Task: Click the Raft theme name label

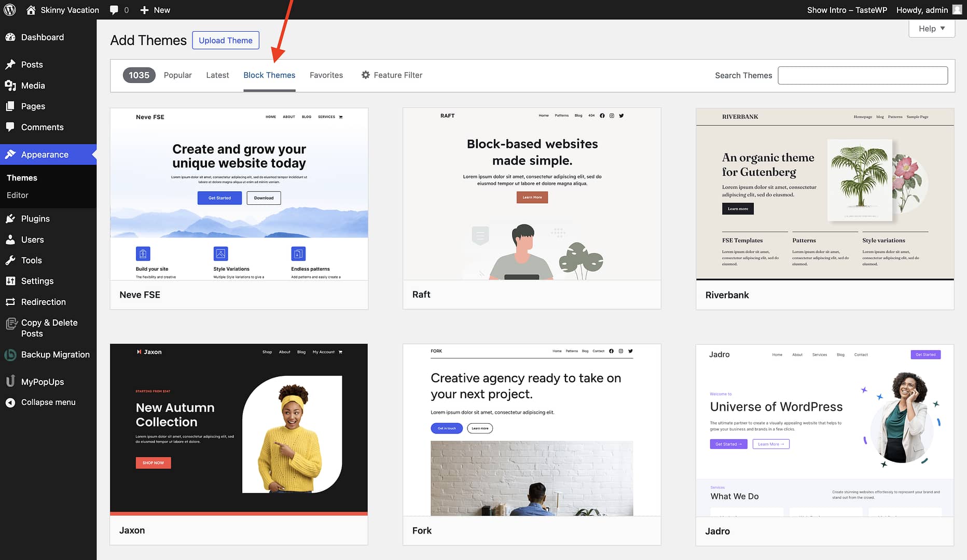Action: pyautogui.click(x=421, y=295)
